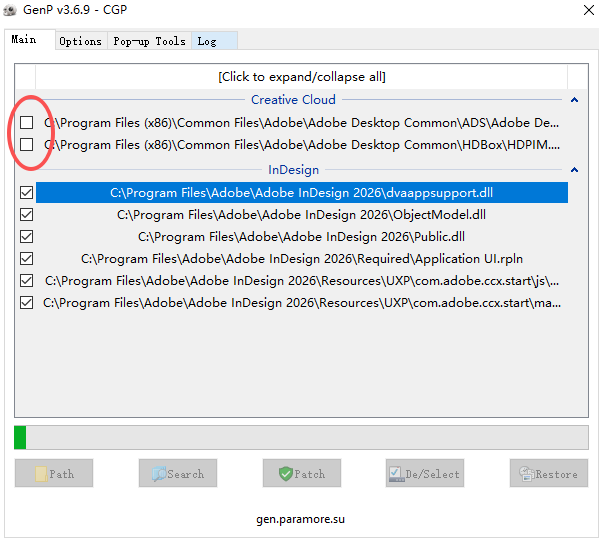Viewport: 603px width, 542px height.
Task: Open the Log tab
Action: point(207,41)
